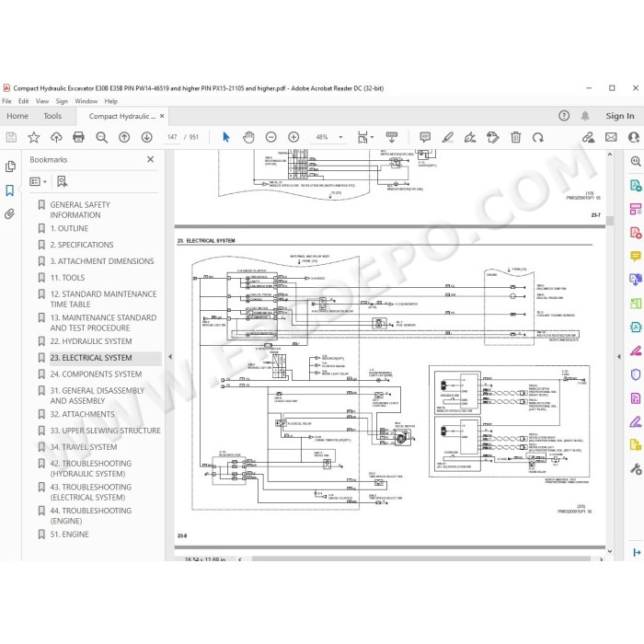Viewport: 644px width, 644px height.
Task: Click the stamp tool icon
Action: point(493,137)
